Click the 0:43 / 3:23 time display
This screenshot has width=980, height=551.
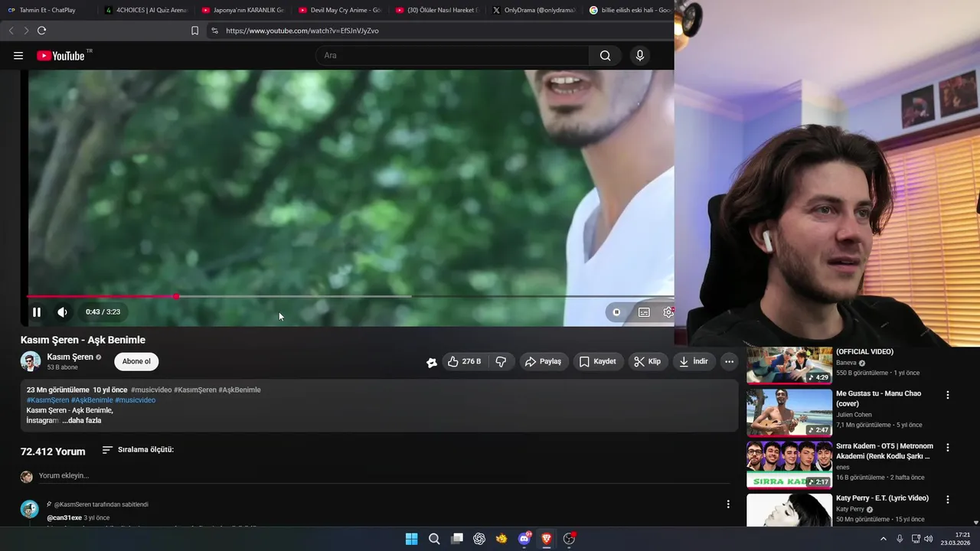(103, 312)
